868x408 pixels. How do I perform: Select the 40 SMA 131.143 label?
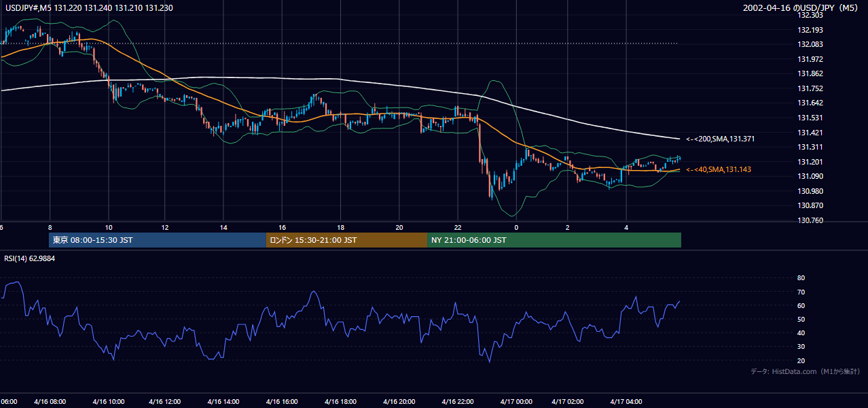click(720, 169)
